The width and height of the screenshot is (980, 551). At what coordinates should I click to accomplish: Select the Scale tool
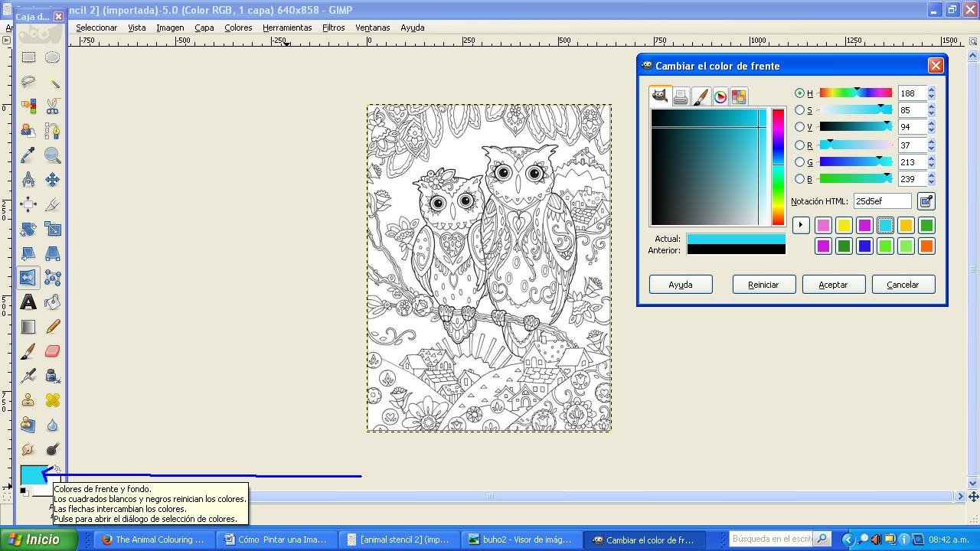[x=52, y=229]
